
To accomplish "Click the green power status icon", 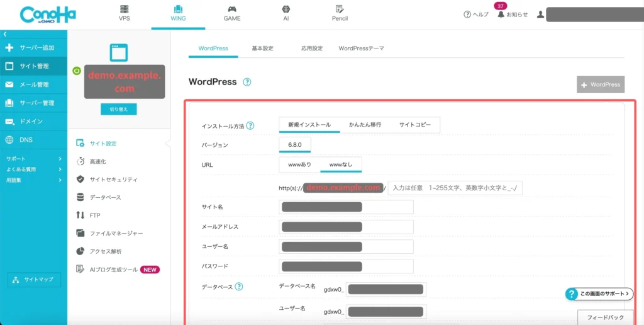I will (x=76, y=71).
